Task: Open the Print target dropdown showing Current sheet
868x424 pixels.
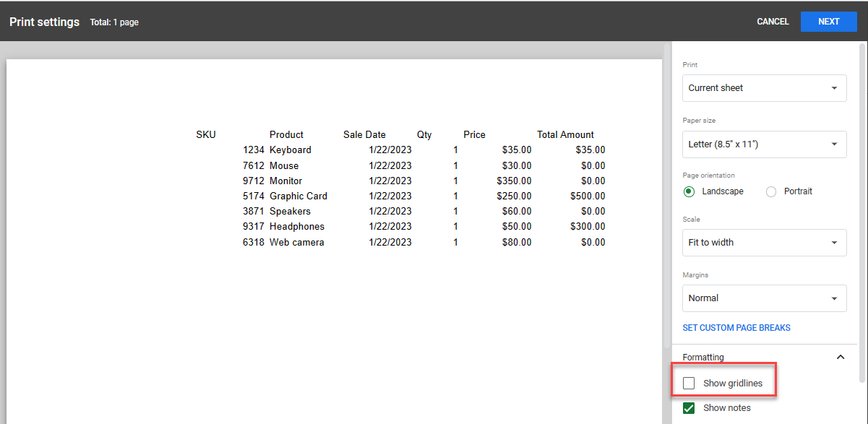Action: point(764,87)
